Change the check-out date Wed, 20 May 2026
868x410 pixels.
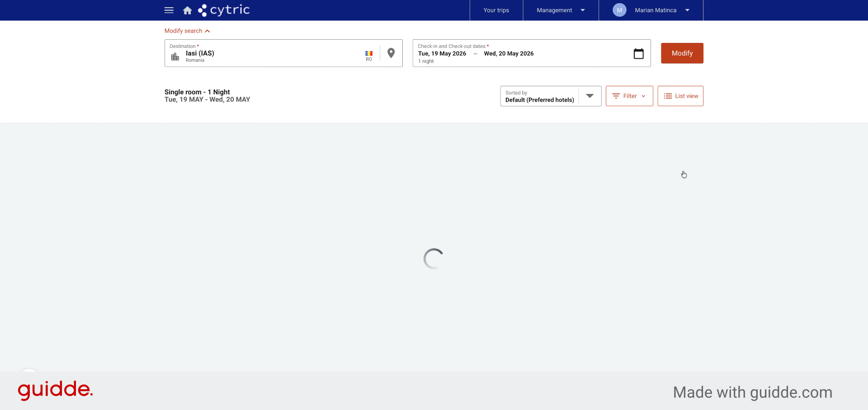(x=509, y=53)
